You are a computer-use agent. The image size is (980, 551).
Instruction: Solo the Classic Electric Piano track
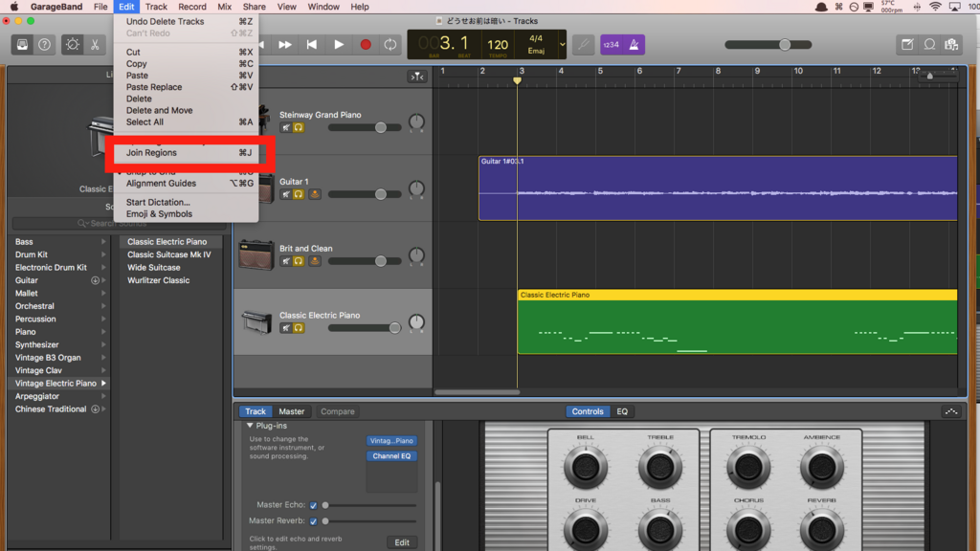(299, 328)
